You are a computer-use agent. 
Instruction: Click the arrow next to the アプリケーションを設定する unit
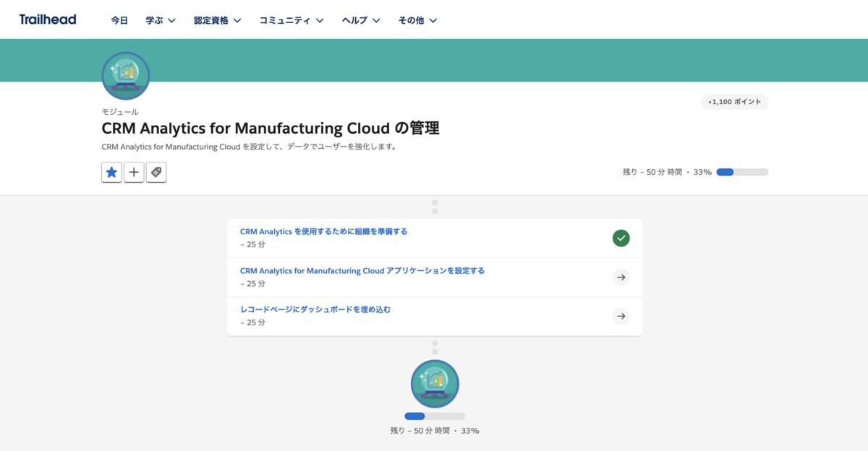621,277
